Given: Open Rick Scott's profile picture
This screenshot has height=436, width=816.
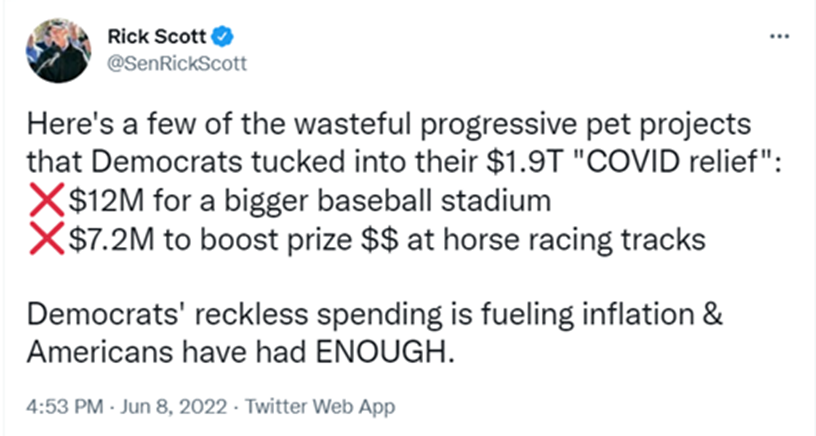Looking at the screenshot, I should coord(58,50).
